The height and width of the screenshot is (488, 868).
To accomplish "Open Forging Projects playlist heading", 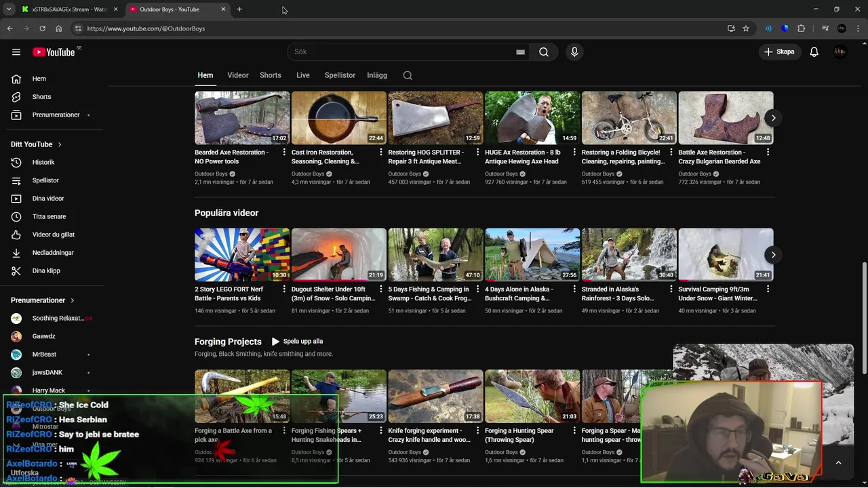I will pyautogui.click(x=228, y=342).
